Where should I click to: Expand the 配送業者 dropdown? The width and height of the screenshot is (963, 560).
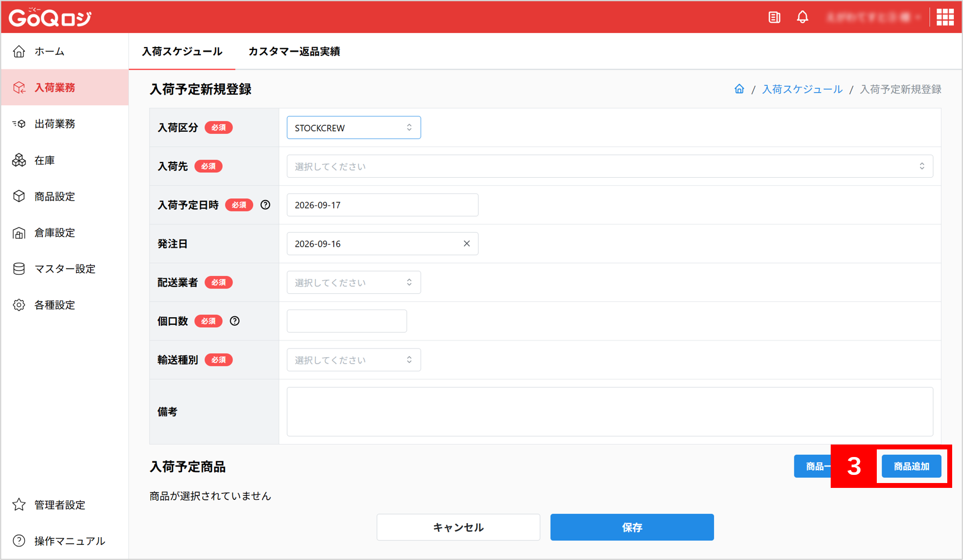tap(354, 282)
